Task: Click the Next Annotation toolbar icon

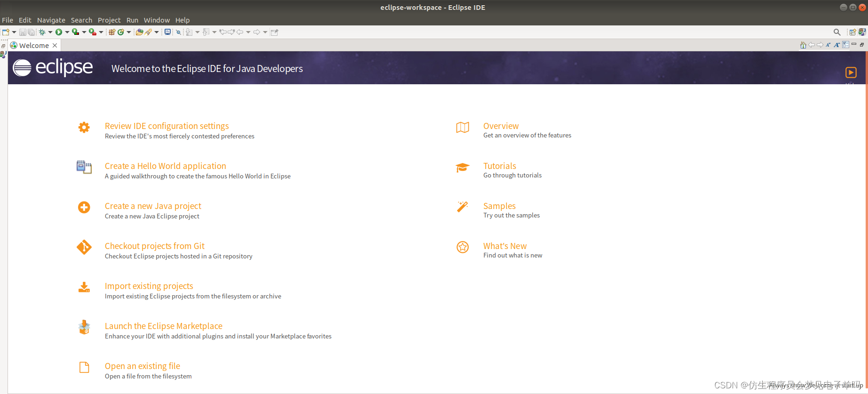Action: click(189, 32)
